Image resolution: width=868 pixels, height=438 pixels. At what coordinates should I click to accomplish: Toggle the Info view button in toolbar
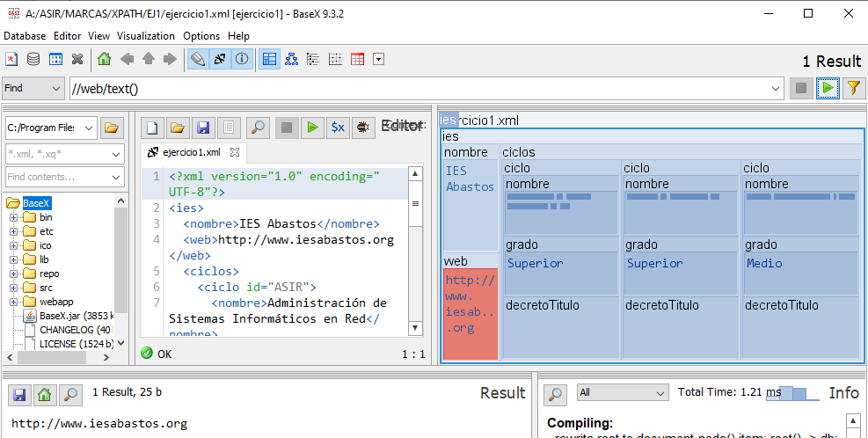[241, 60]
